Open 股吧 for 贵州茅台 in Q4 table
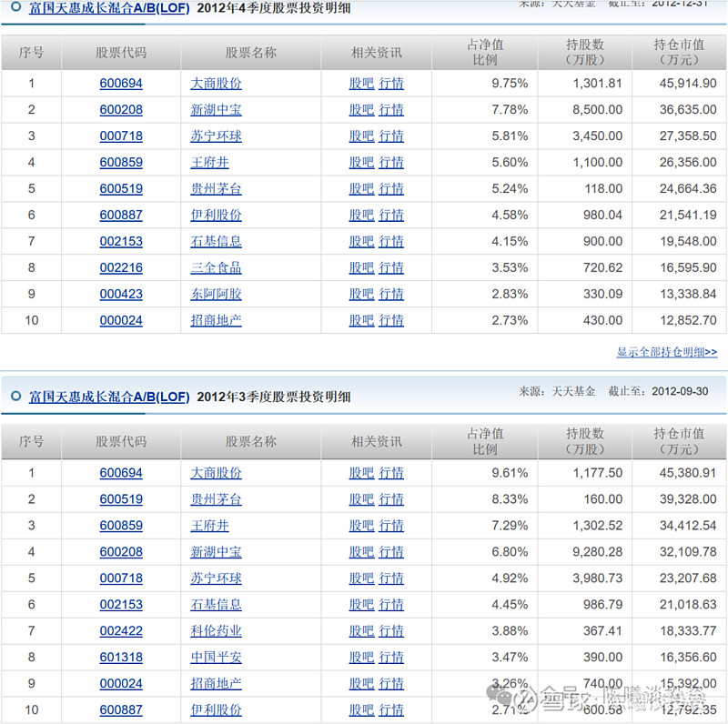The image size is (728, 724). point(361,189)
